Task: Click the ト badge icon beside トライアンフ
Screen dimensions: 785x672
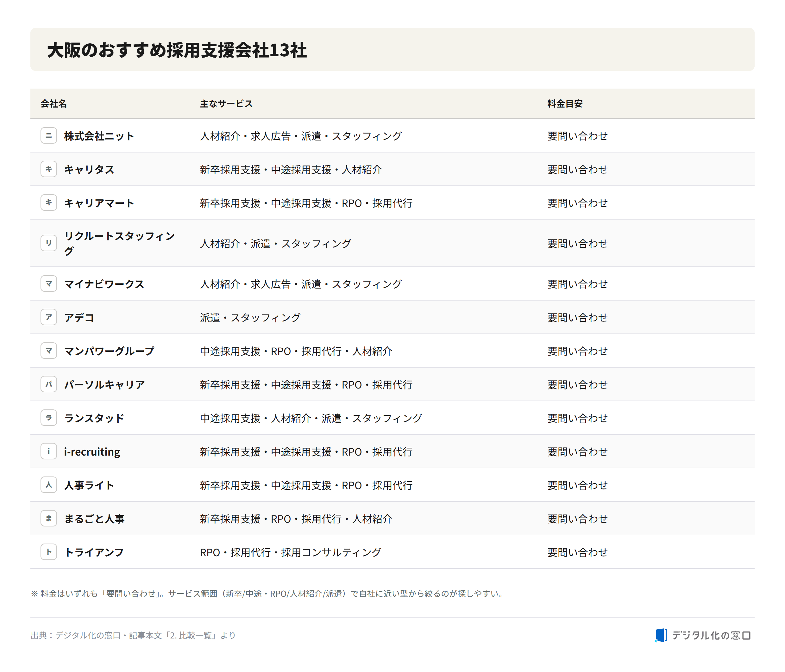Action: pyautogui.click(x=48, y=552)
